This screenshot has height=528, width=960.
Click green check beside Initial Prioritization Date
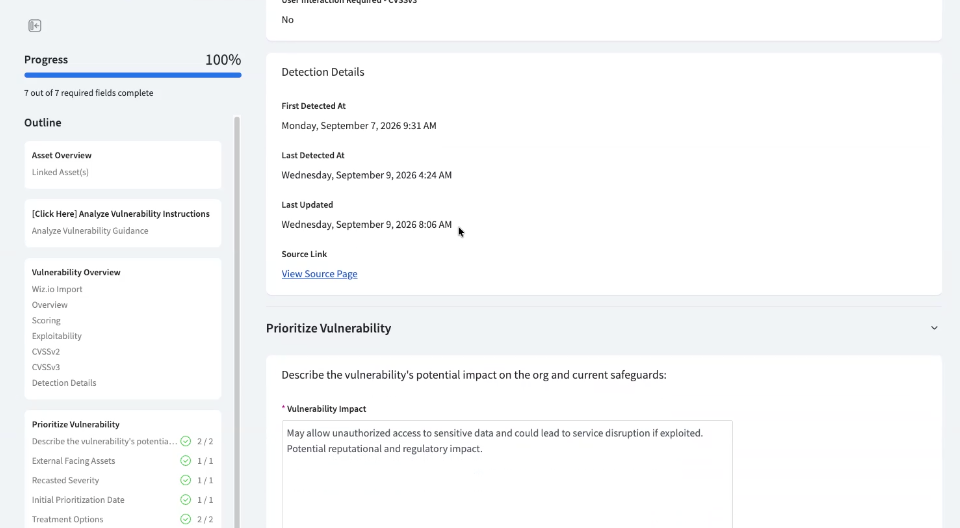pyautogui.click(x=186, y=500)
